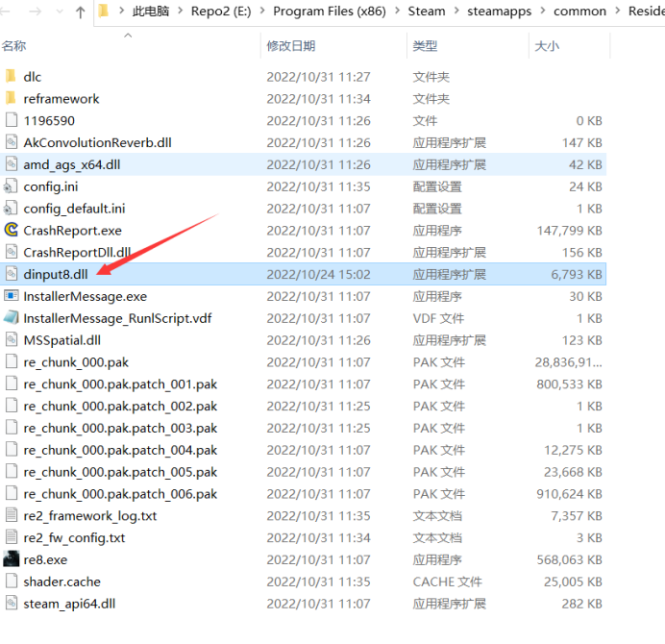Click the amd_ags_x64.dll file icon
665x644 pixels.
point(12,164)
